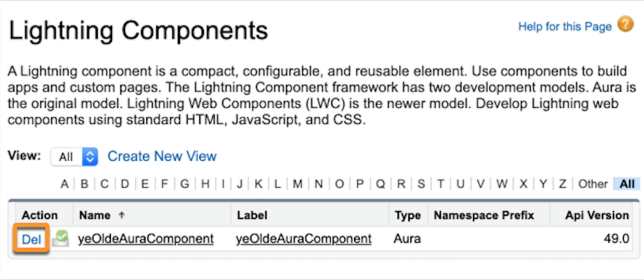644x280 pixels.
Task: Open Help for this Page link
Action: [565, 26]
